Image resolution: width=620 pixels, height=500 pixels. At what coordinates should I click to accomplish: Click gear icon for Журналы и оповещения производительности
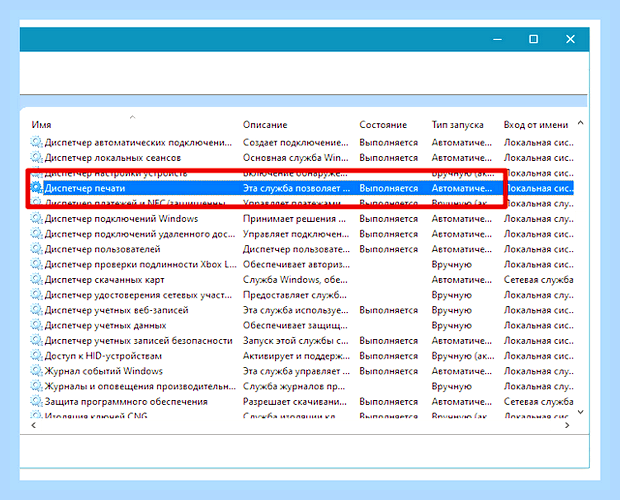point(36,386)
